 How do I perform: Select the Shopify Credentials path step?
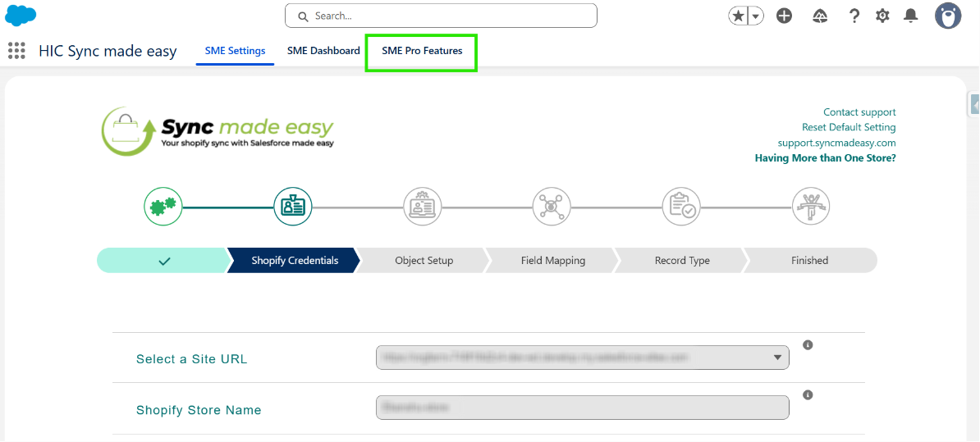pos(295,260)
